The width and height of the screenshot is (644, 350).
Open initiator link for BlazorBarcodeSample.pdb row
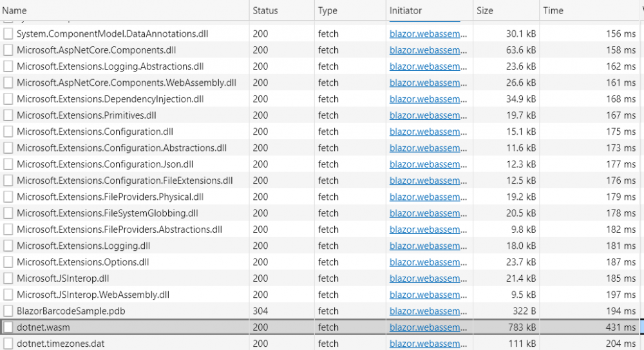click(428, 311)
